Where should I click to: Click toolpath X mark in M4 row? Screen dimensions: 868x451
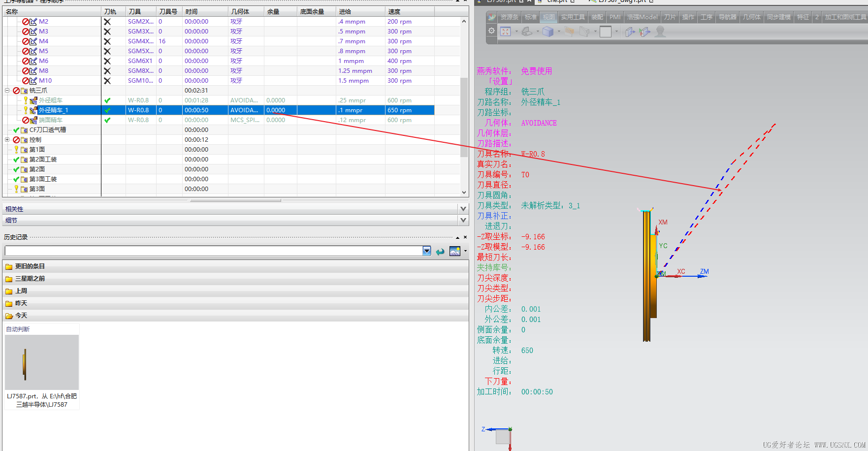point(107,41)
